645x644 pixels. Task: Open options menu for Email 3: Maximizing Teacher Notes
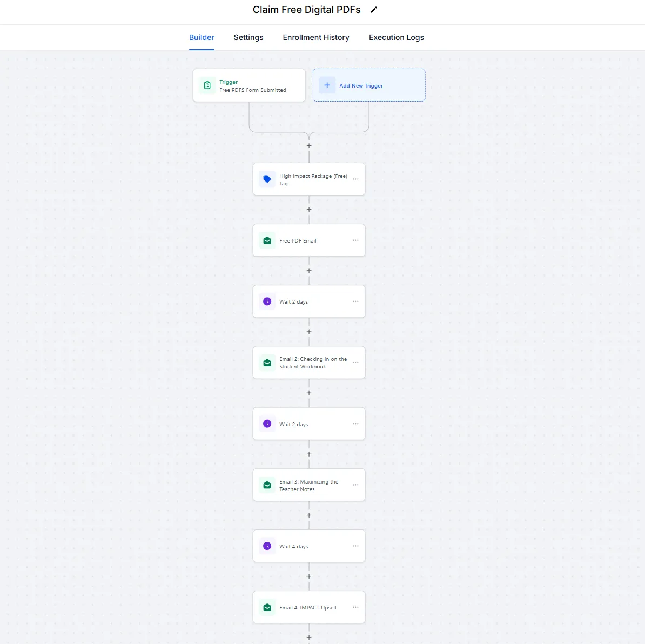[355, 485]
